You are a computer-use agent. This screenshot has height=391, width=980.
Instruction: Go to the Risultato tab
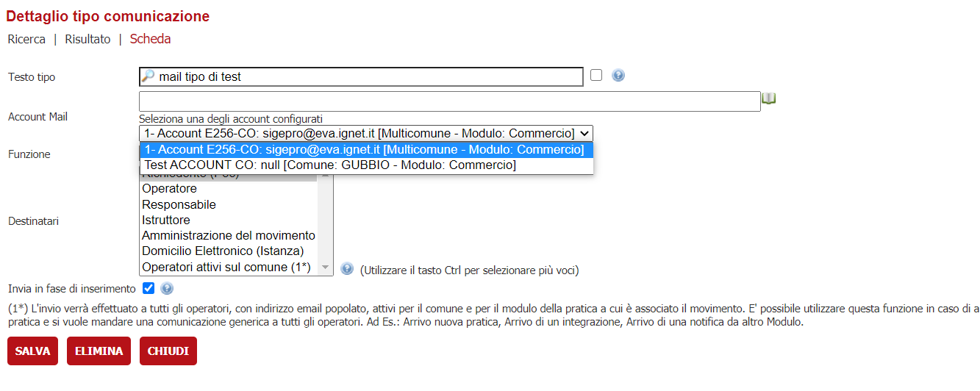[87, 39]
